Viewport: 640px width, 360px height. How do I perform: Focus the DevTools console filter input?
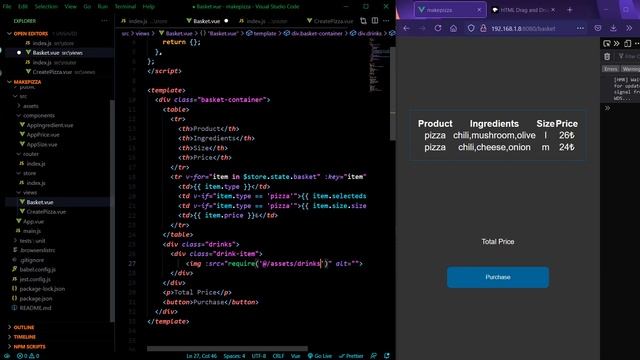(629, 56)
